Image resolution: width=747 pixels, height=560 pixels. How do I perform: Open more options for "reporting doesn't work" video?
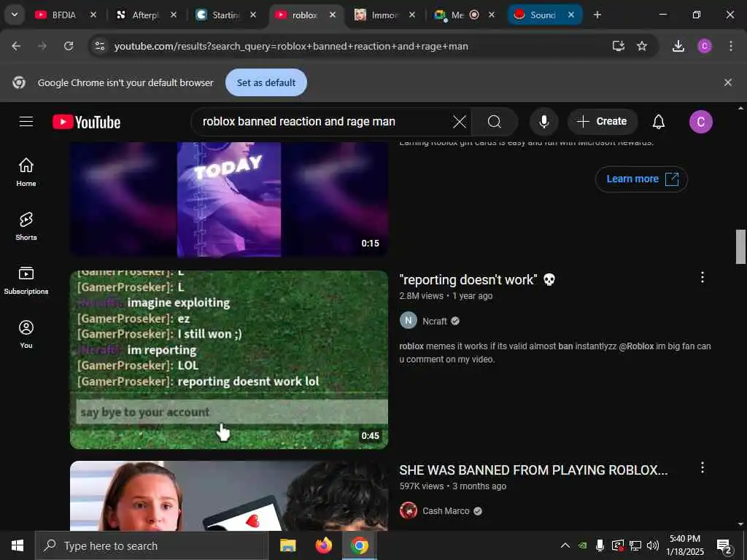coord(703,278)
